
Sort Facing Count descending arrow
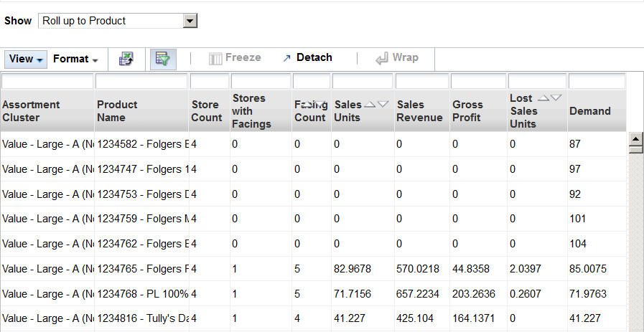(321, 105)
